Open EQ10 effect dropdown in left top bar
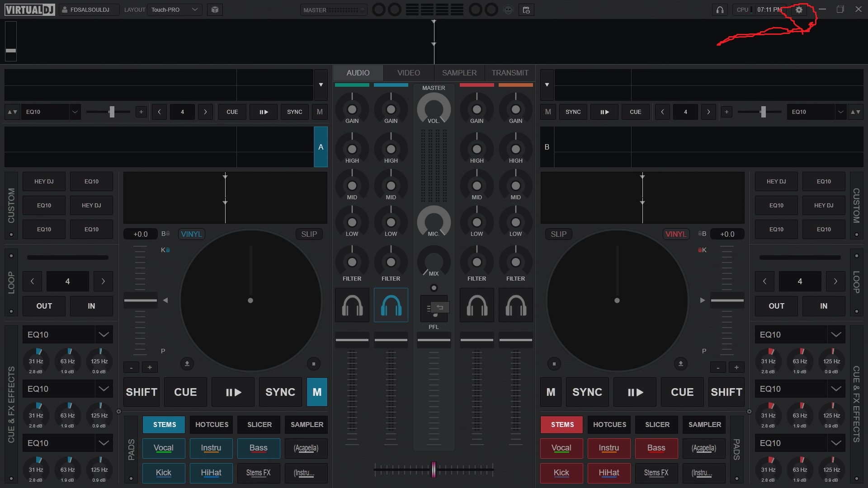 tap(51, 112)
